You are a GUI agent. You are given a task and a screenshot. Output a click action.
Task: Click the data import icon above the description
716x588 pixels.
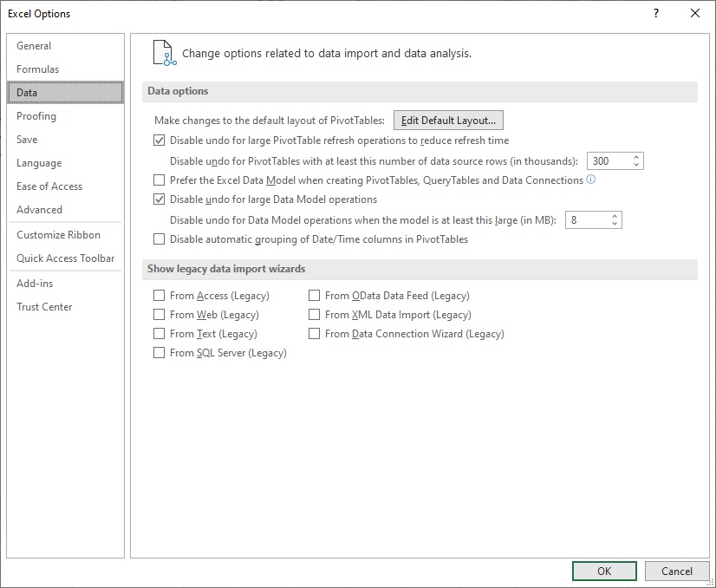coord(164,52)
